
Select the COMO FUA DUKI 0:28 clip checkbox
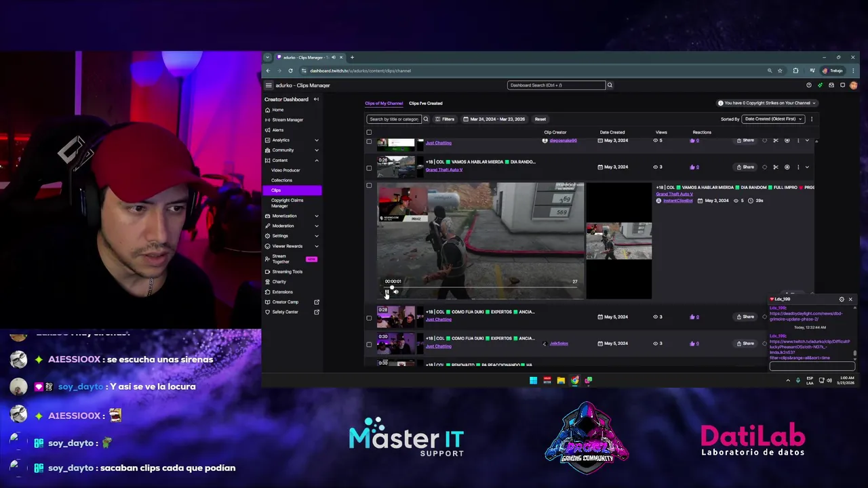369,317
